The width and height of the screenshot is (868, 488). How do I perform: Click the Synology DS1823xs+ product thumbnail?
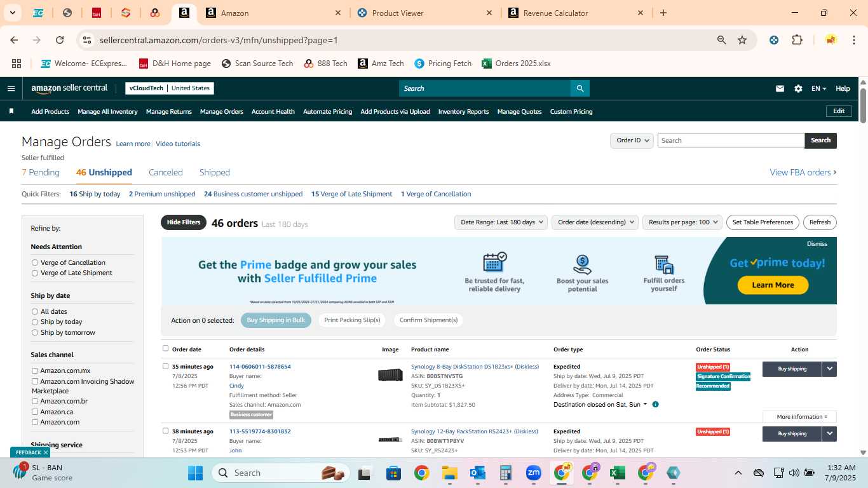[x=390, y=375]
